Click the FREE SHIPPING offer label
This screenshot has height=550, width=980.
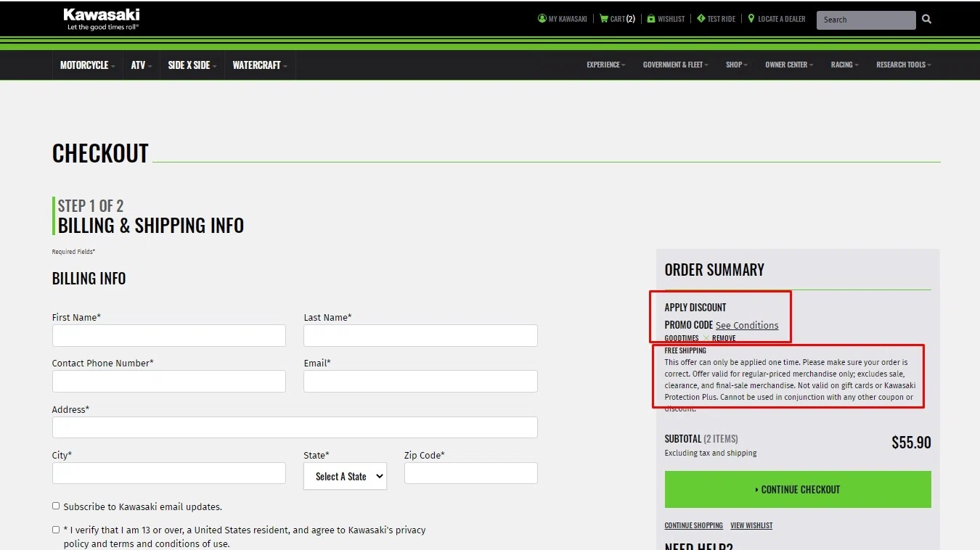point(685,350)
